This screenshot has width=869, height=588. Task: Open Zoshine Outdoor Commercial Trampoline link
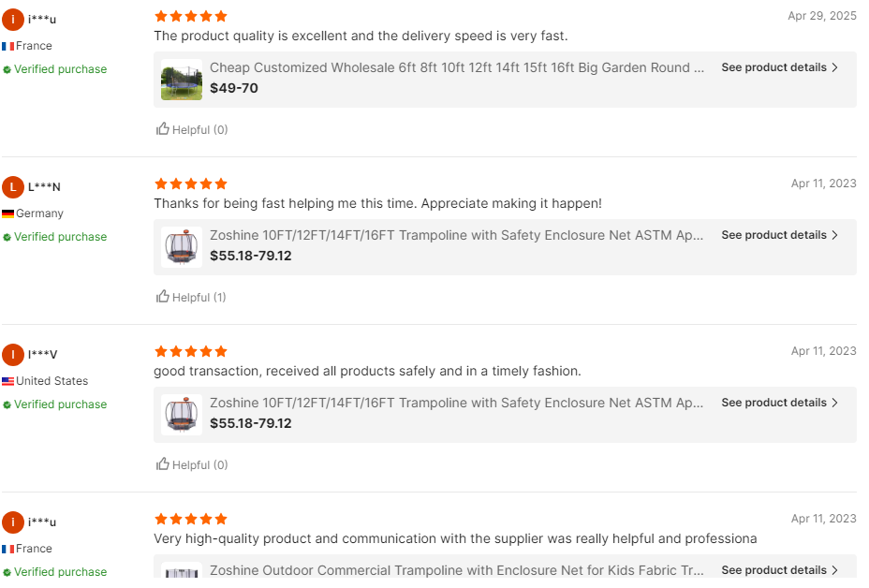[457, 570]
